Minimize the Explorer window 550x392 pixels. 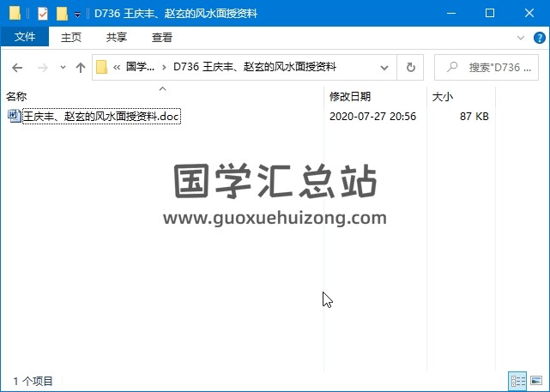tap(451, 14)
